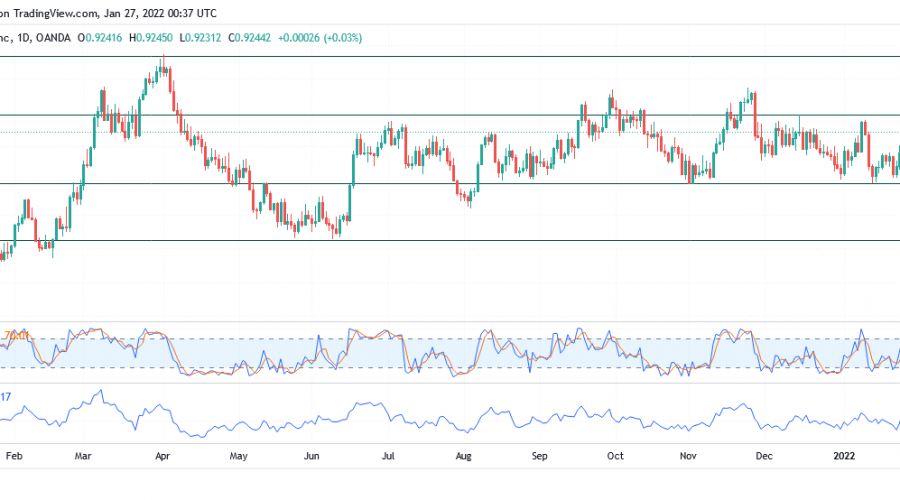Click the Oct label on time axis
The width and height of the screenshot is (900, 500).
coord(615,456)
